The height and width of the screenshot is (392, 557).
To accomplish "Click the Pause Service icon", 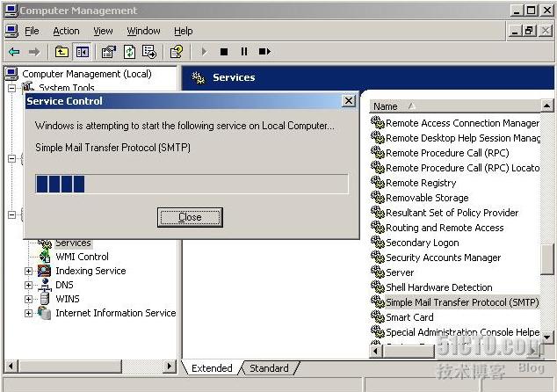I will (244, 52).
